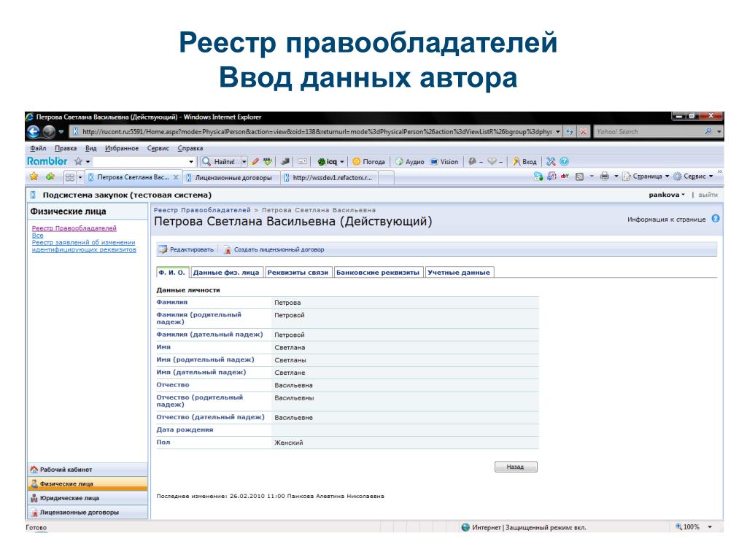The width and height of the screenshot is (747, 560).
Task: Switch to the Банковские реквизиты tab
Action: 378,272
